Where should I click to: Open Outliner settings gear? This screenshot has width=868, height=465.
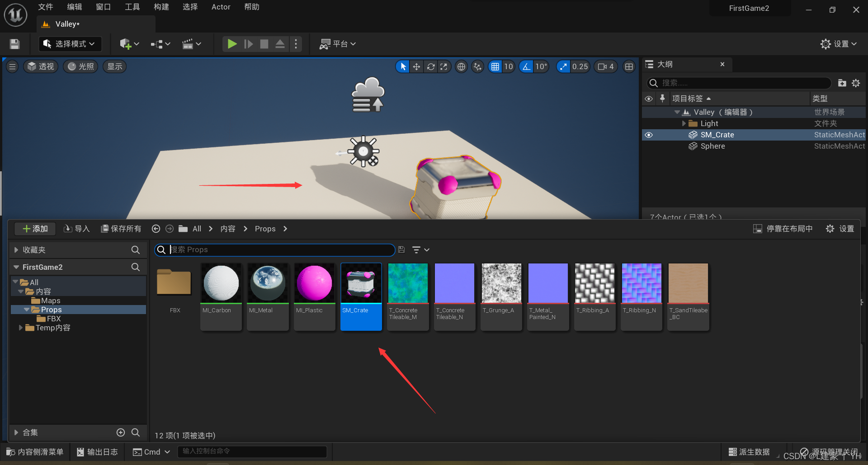tap(856, 83)
